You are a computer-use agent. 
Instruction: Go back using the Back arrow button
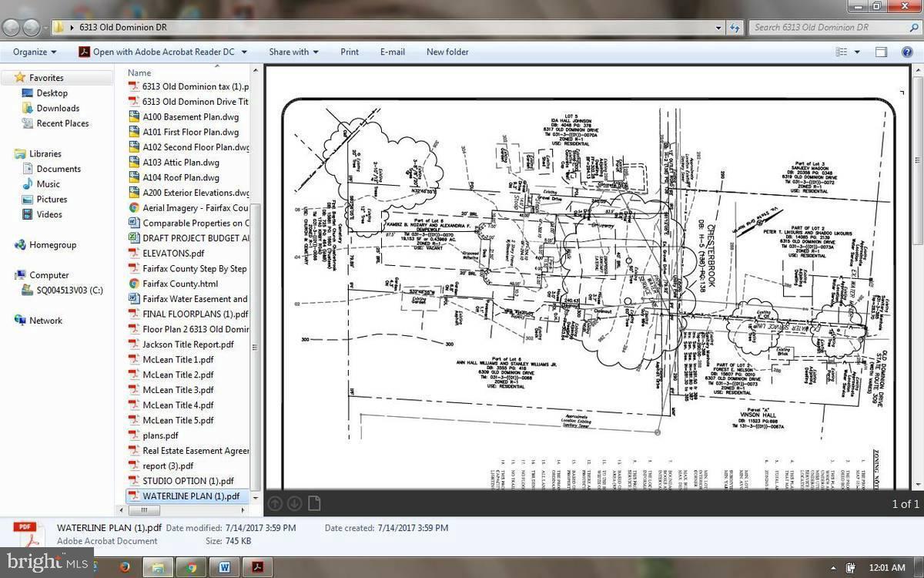point(11,28)
